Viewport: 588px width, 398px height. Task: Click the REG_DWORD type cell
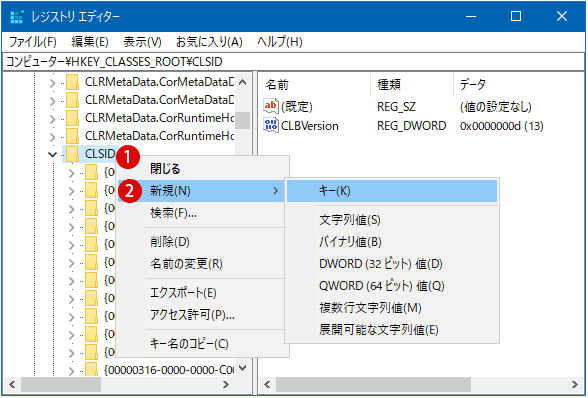point(411,126)
